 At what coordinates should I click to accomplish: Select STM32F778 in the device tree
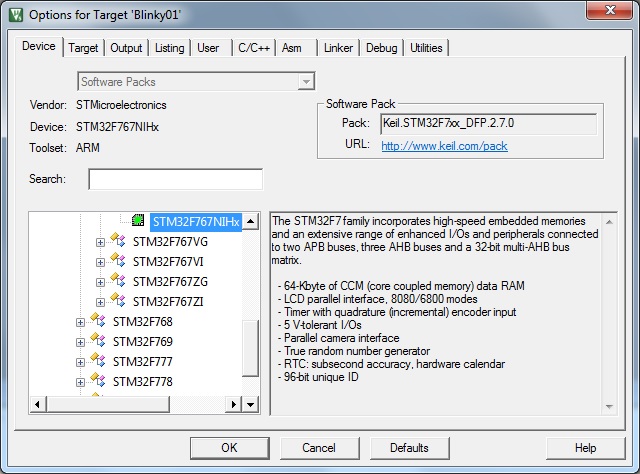click(143, 382)
